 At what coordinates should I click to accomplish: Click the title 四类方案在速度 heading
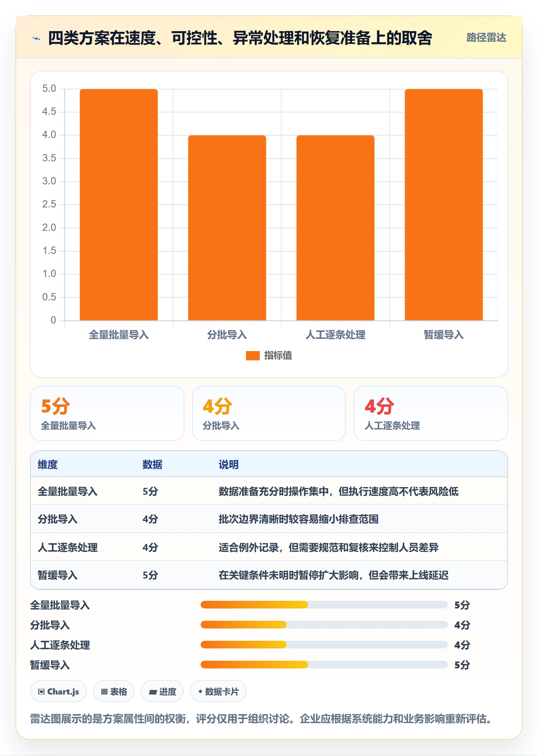(240, 38)
